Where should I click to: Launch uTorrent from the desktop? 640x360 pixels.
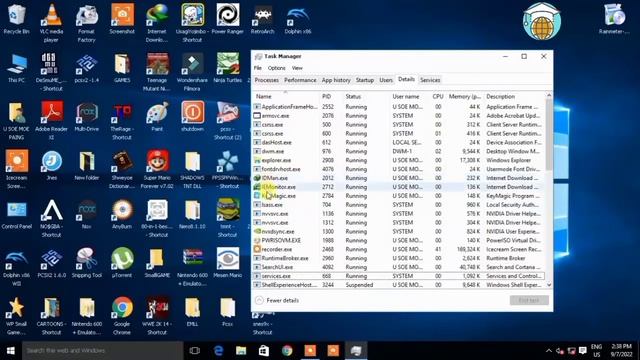pos(122,263)
